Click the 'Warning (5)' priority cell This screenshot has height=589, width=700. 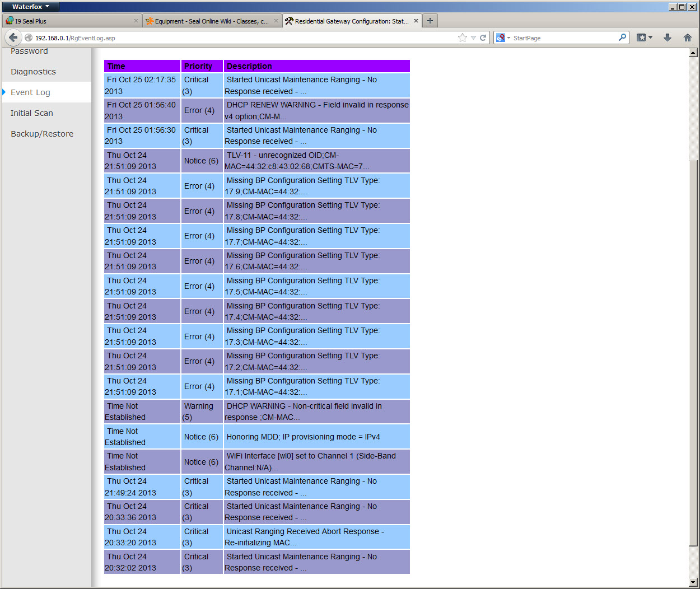[202, 412]
